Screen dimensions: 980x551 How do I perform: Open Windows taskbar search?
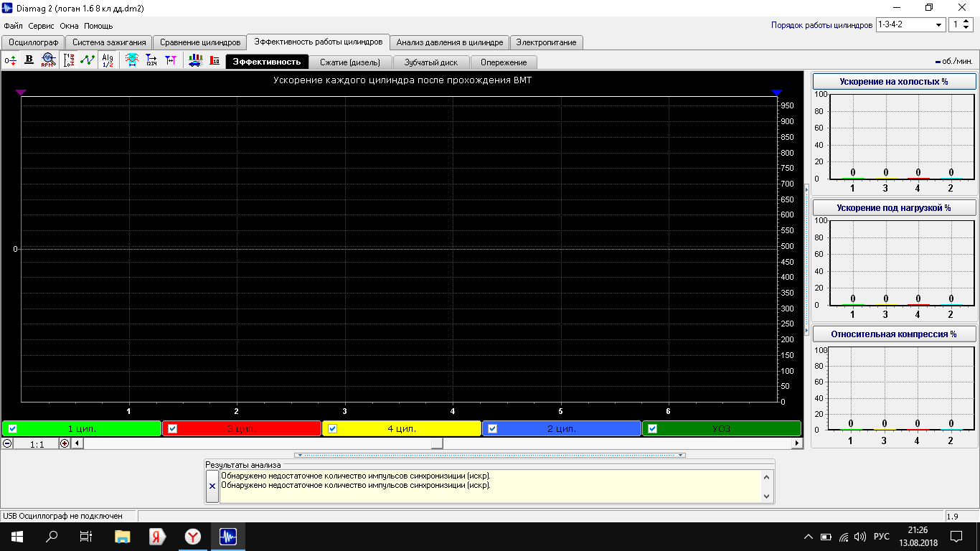(x=52, y=536)
